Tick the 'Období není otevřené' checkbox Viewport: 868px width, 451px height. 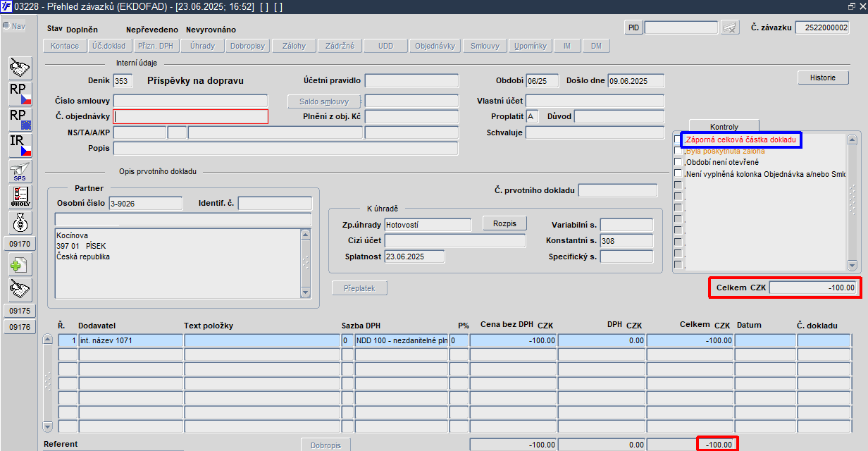[678, 162]
